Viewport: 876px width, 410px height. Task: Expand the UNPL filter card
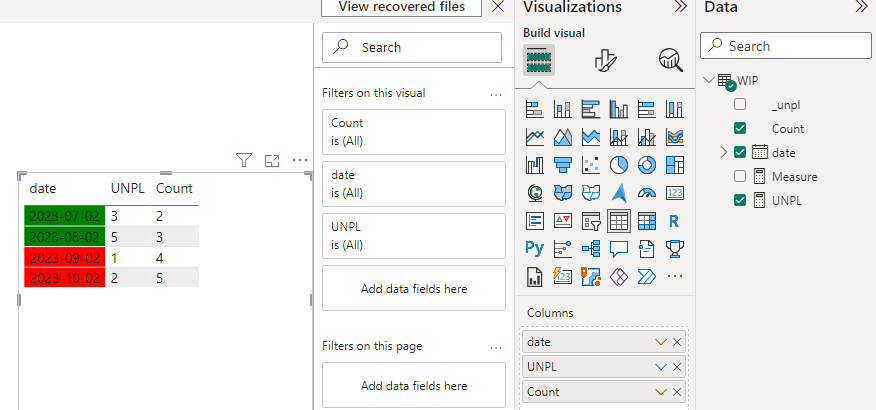414,236
